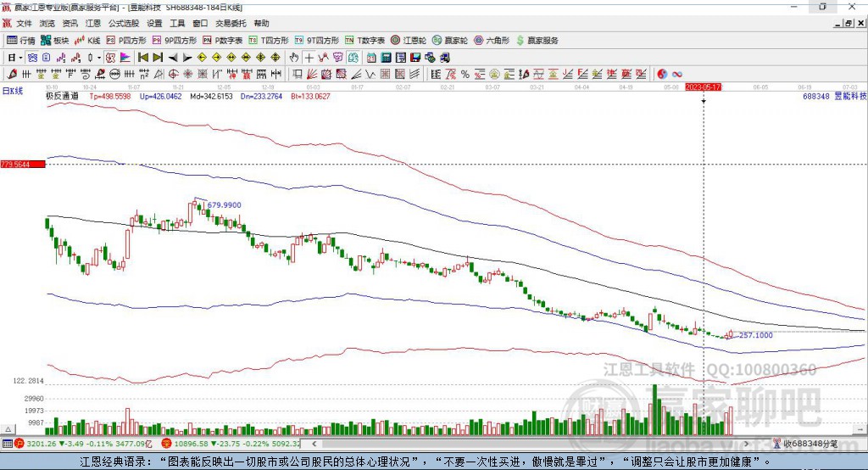Image resolution: width=868 pixels, height=470 pixels.
Task: Open the 江恩轮 Gann wheel
Action: point(409,41)
